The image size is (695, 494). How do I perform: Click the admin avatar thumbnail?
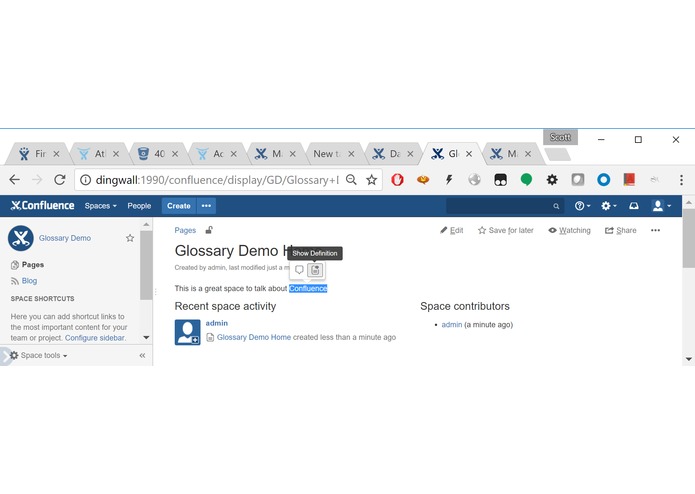coord(187,332)
